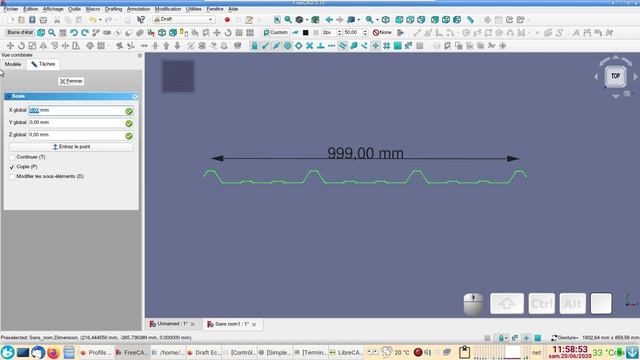Go back with the left arrow view icon
The width and height of the screenshot is (640, 360).
329,19
